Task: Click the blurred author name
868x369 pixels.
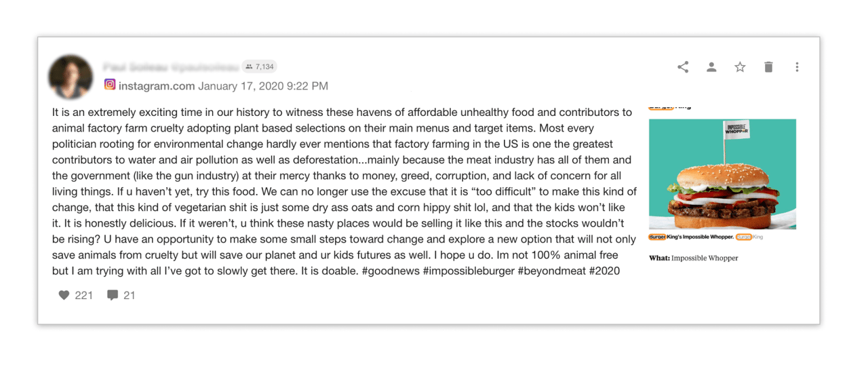Action: click(171, 66)
